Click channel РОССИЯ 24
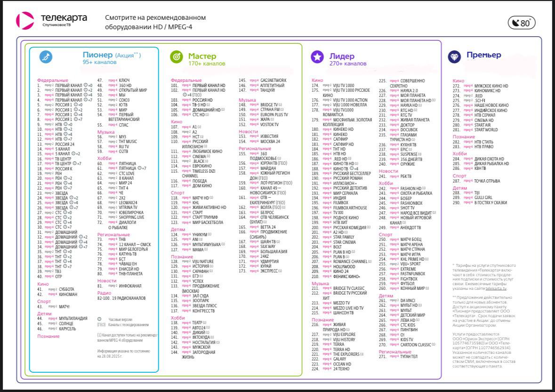Screen dimensions: 555x392 [x=65, y=144]
